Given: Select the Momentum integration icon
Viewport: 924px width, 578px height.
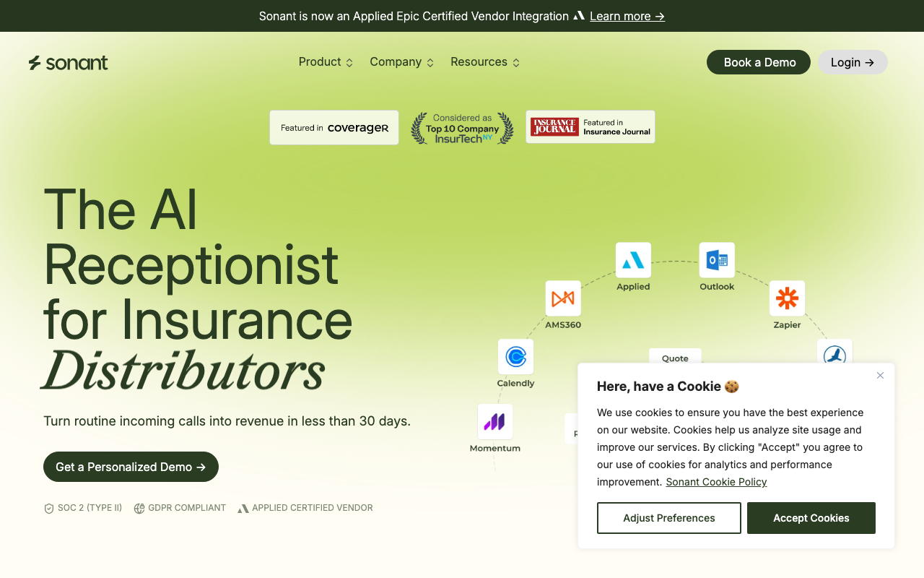Looking at the screenshot, I should [x=495, y=422].
